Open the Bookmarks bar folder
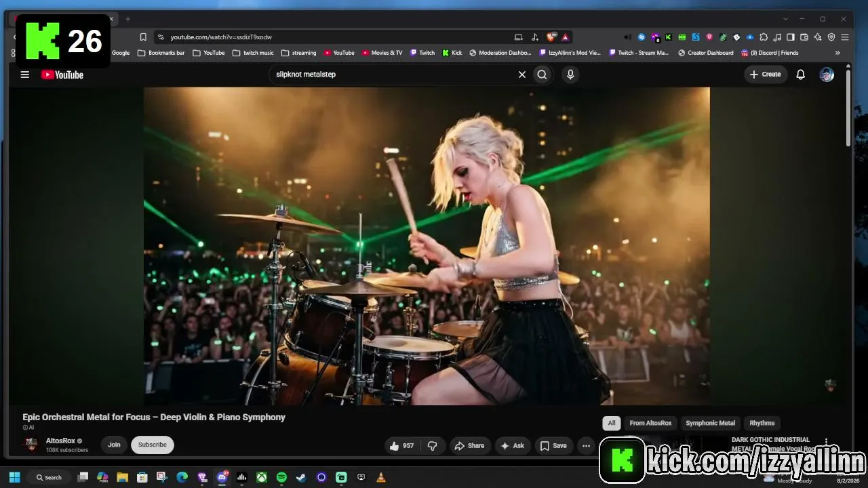This screenshot has width=868, height=488. 161,53
